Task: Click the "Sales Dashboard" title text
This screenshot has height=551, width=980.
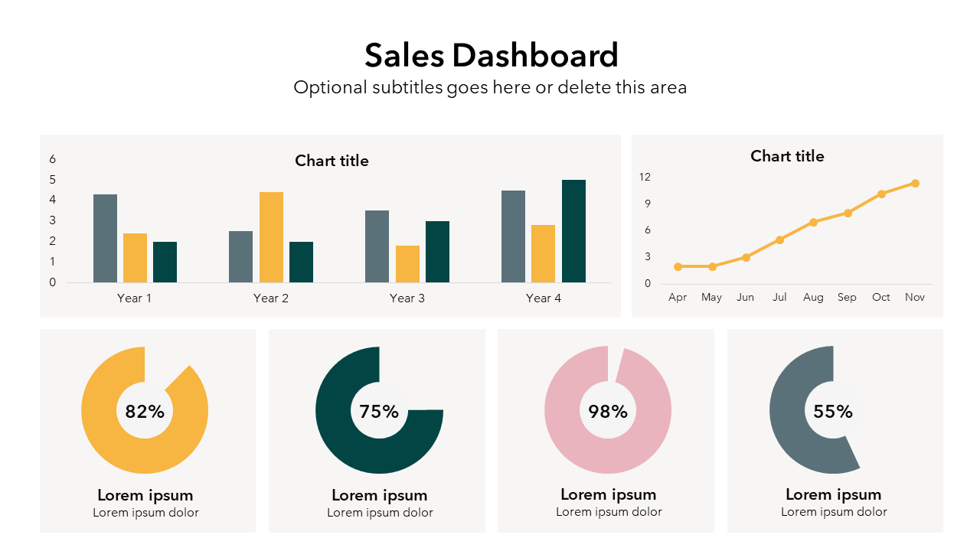Action: [491, 56]
